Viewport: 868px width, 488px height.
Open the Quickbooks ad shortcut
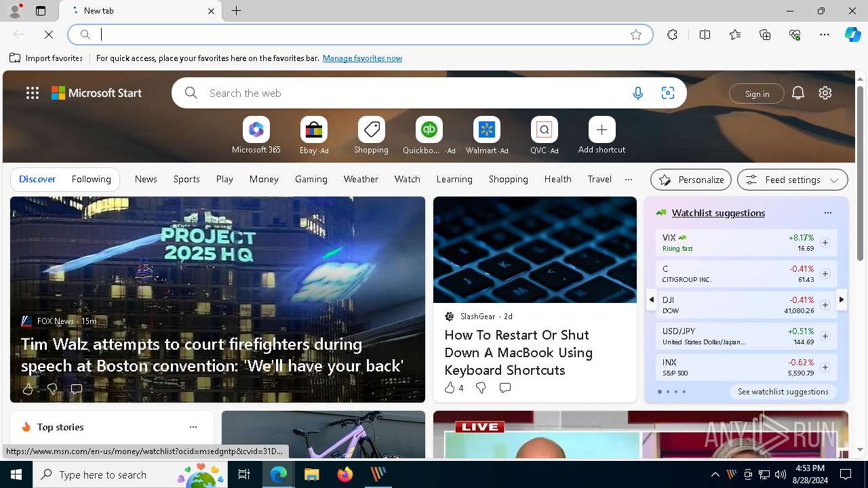point(429,136)
